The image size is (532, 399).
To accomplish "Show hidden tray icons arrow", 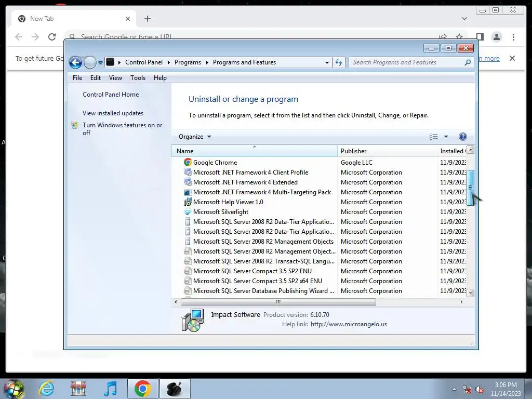I will [x=454, y=389].
